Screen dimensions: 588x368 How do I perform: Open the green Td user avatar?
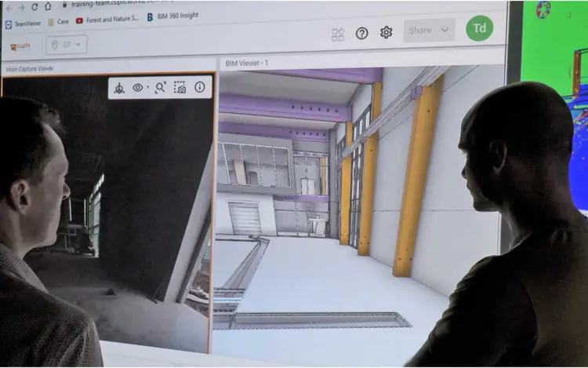pyautogui.click(x=479, y=28)
